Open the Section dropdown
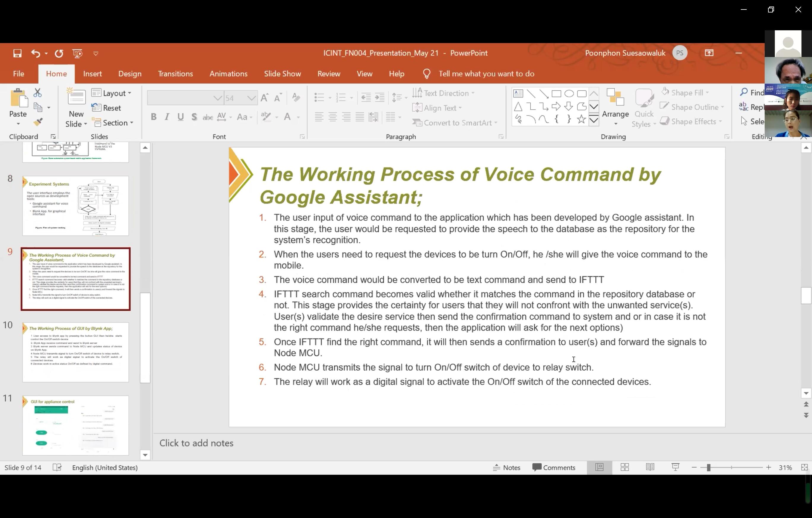The image size is (812, 518). (x=113, y=123)
